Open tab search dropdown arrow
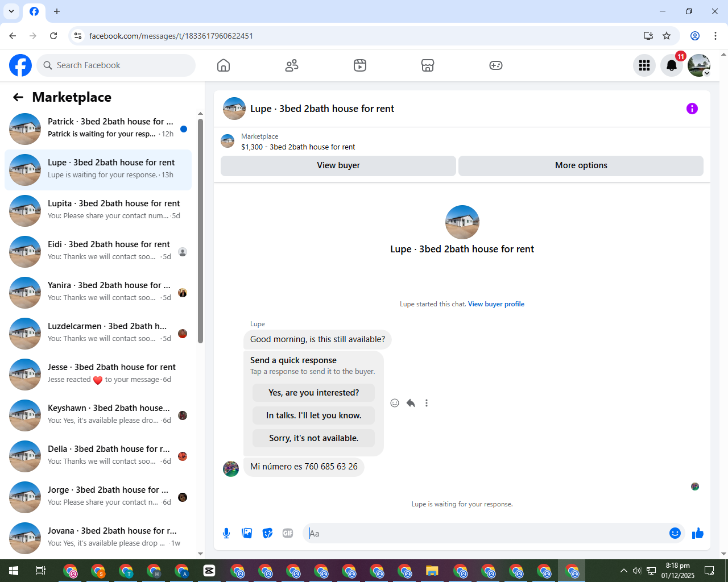The width and height of the screenshot is (728, 582). [x=11, y=11]
